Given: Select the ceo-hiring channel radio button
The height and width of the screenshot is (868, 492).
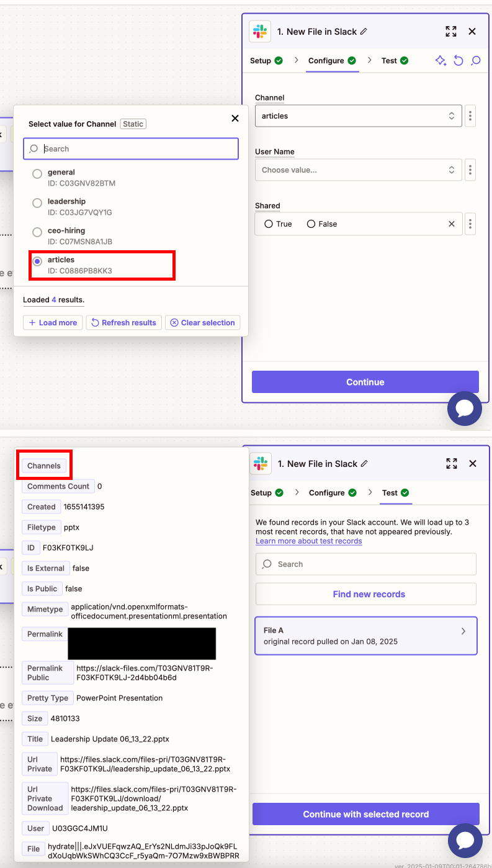Looking at the screenshot, I should (37, 232).
